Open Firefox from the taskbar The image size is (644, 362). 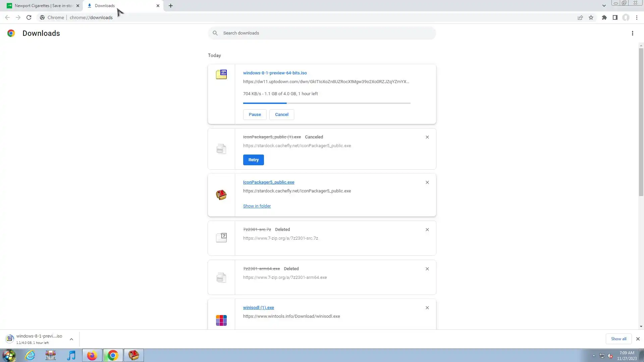point(92,355)
